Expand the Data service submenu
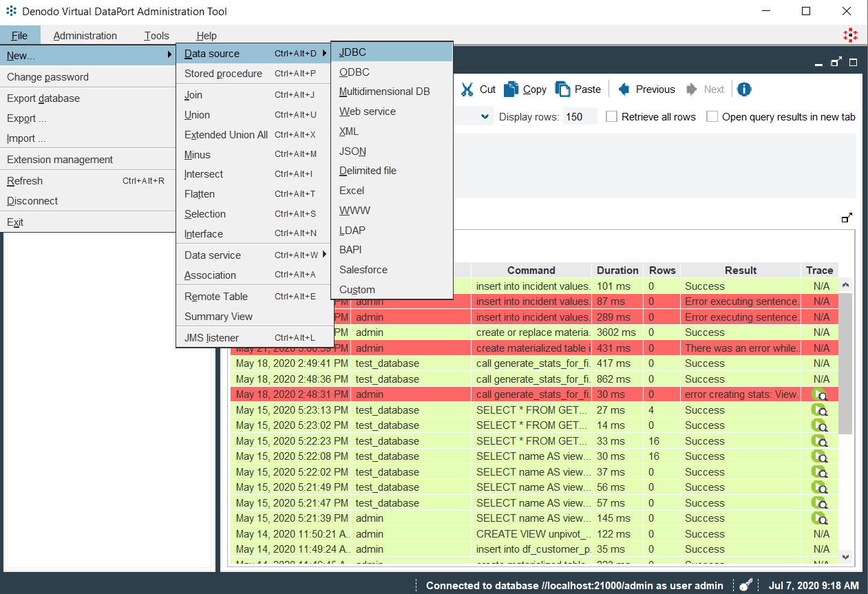868x594 pixels. (x=324, y=255)
